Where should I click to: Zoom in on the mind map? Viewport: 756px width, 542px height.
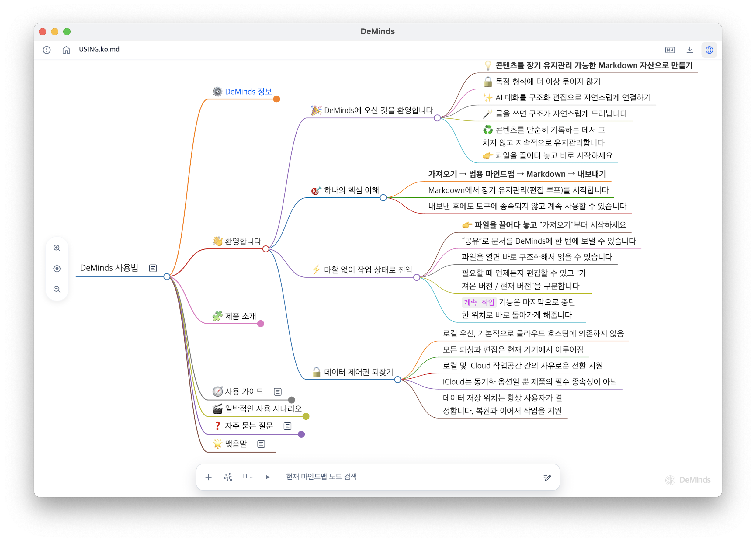tap(57, 248)
